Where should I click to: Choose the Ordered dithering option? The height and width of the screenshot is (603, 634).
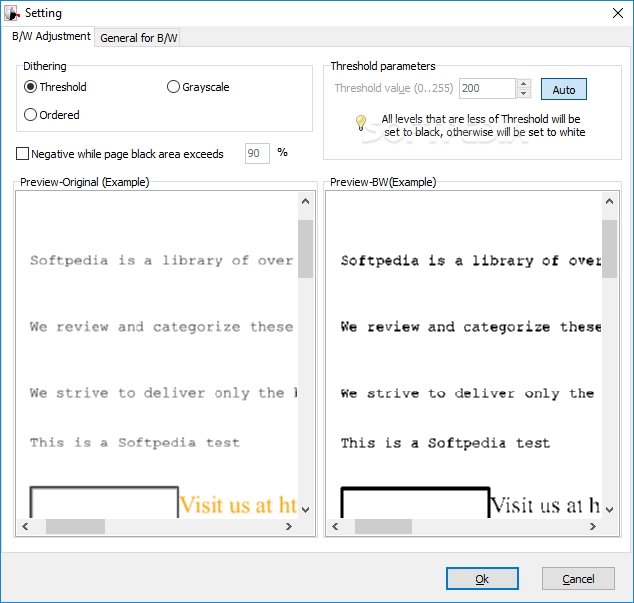52,115
